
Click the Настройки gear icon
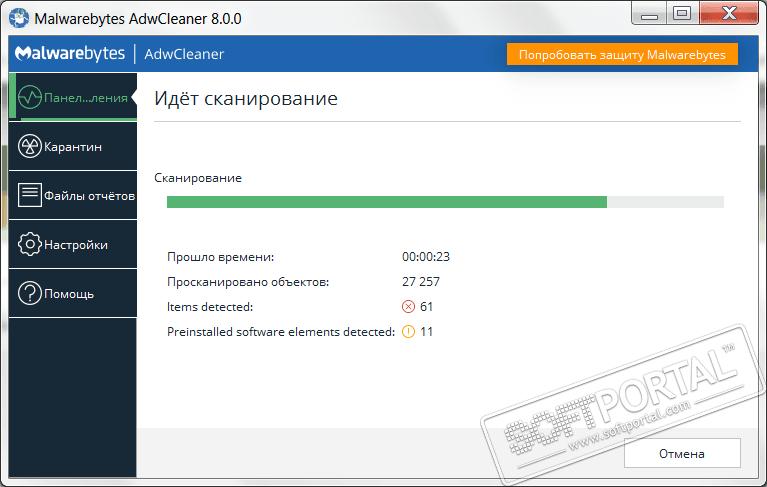30,244
